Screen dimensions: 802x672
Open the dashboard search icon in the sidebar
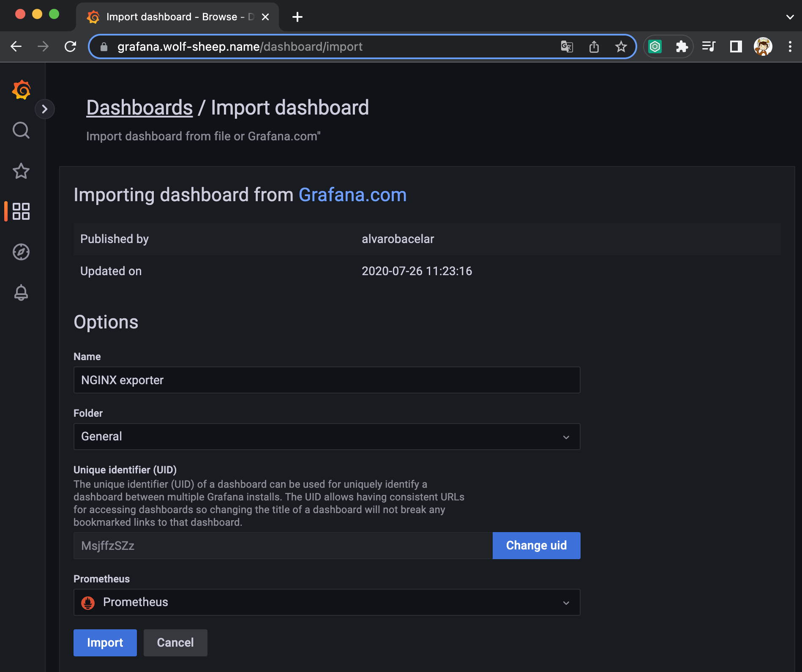(21, 130)
